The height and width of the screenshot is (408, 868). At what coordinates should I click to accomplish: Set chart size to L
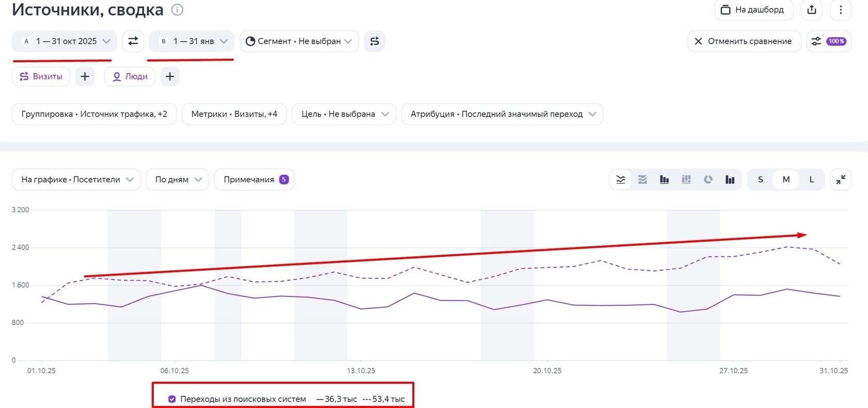(812, 180)
